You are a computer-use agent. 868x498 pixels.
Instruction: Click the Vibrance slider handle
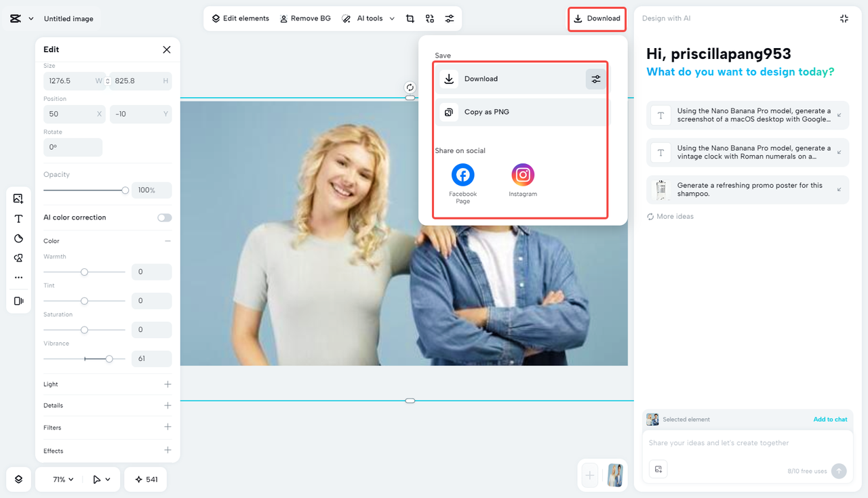(x=109, y=358)
